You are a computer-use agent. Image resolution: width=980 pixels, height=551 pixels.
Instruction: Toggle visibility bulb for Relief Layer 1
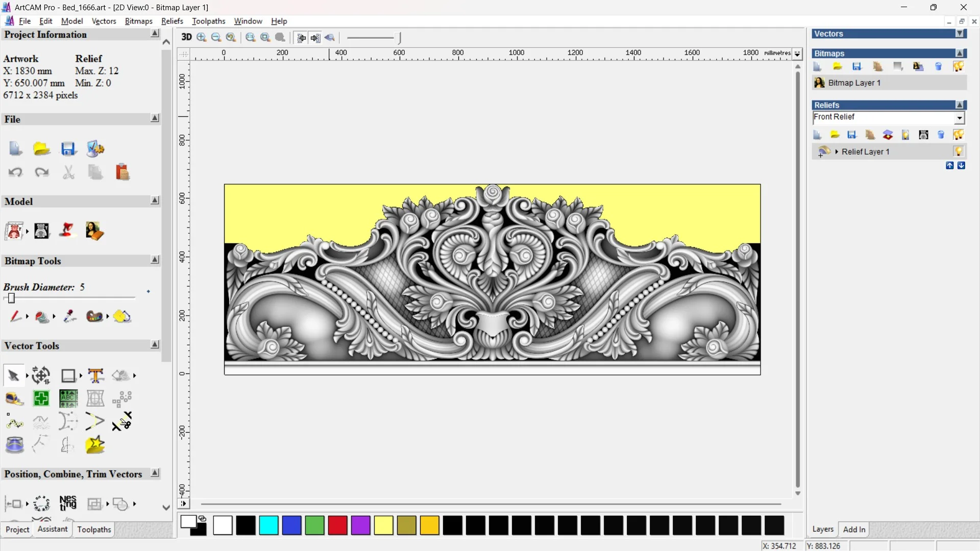pyautogui.click(x=958, y=152)
